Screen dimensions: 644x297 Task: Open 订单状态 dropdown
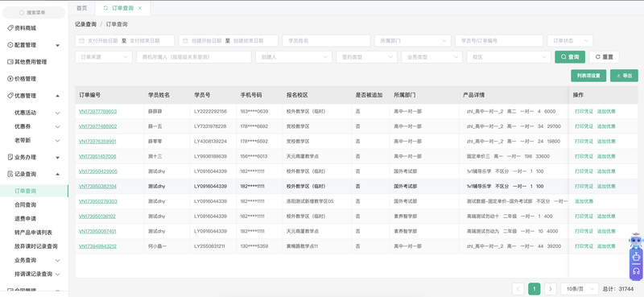[570, 41]
